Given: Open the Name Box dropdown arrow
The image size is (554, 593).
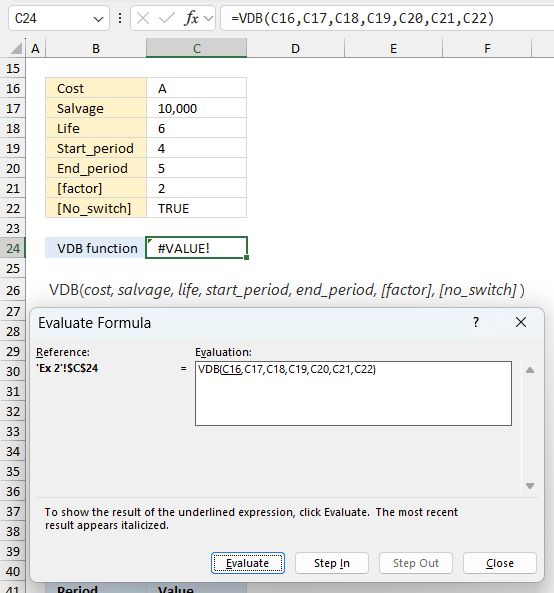Looking at the screenshot, I should (x=98, y=19).
